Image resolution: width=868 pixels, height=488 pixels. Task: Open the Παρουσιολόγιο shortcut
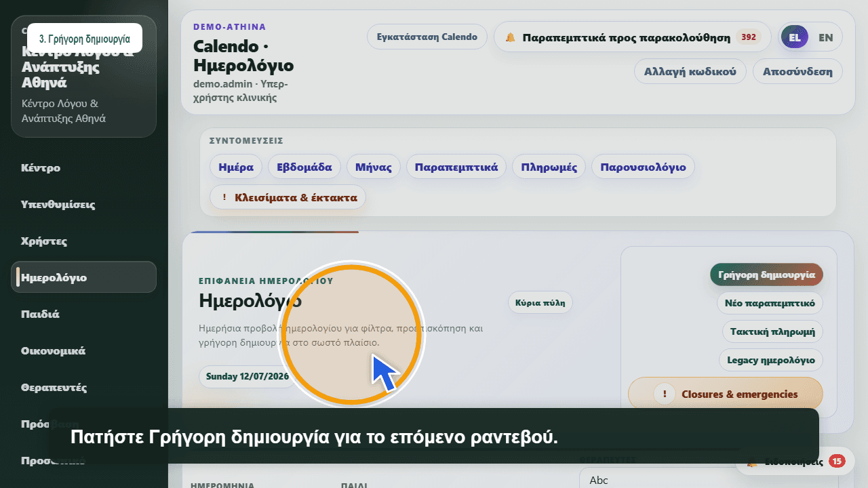coord(643,167)
